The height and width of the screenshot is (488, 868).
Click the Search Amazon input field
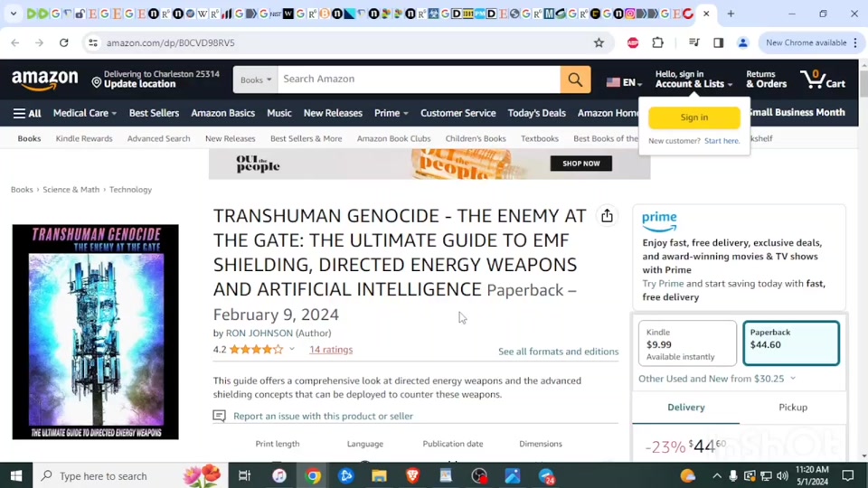point(418,80)
